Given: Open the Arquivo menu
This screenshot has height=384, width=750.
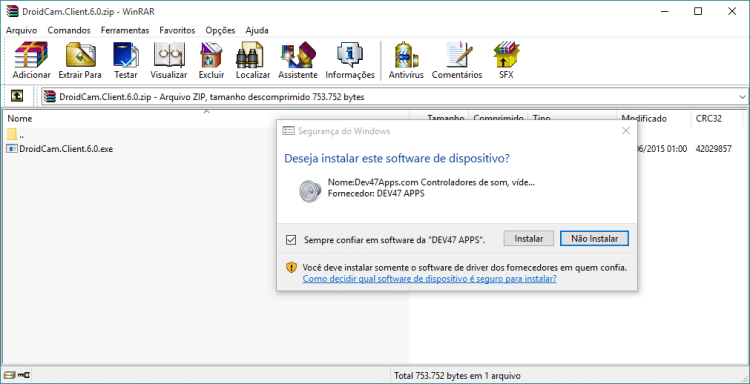Looking at the screenshot, I should pyautogui.click(x=22, y=30).
